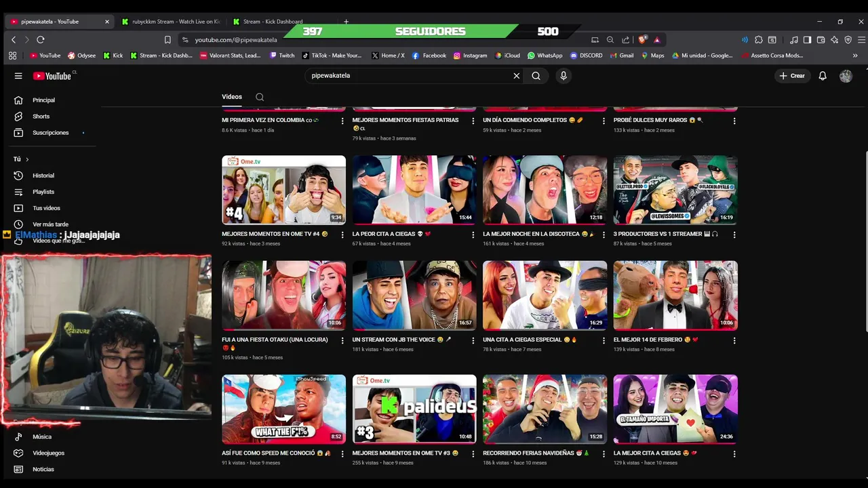The image size is (868, 488).
Task: Close the pipewakatela YouTube tab
Action: 106,22
